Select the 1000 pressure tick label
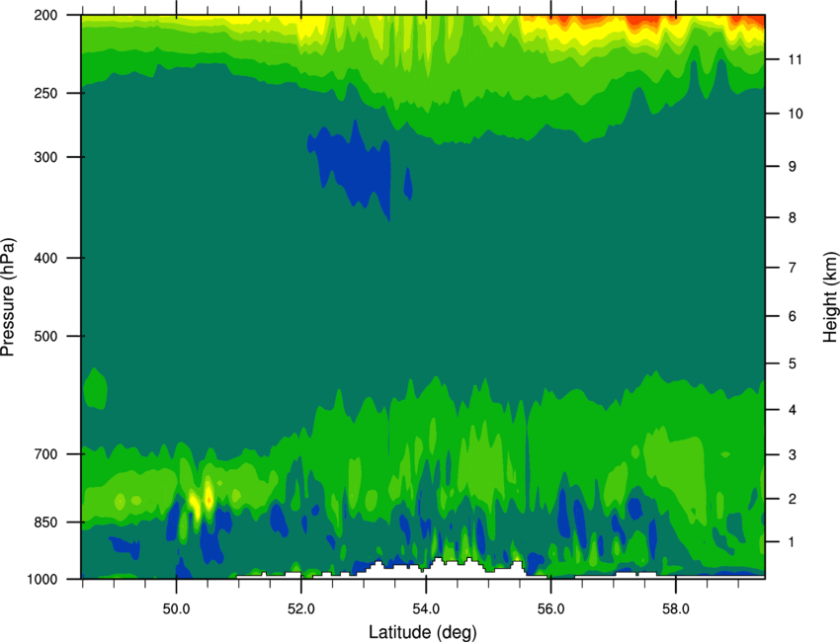This screenshot has height=642, width=840. point(42,579)
